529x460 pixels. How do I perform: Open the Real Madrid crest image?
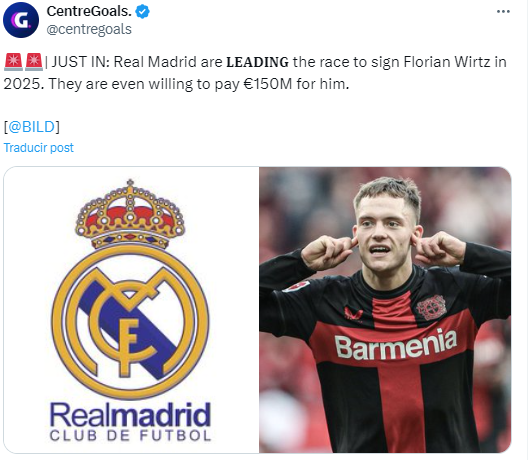click(x=131, y=310)
